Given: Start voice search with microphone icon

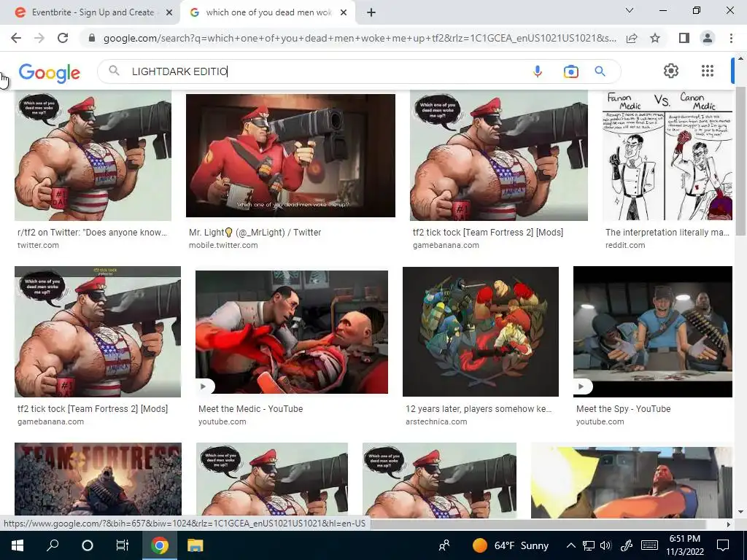Looking at the screenshot, I should (x=538, y=71).
